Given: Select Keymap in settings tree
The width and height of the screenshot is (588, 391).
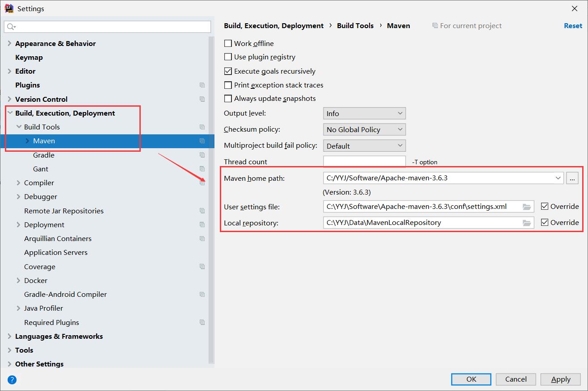Looking at the screenshot, I should 29,57.
